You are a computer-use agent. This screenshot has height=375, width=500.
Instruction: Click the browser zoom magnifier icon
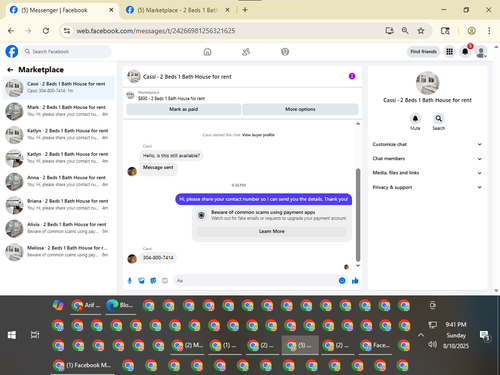[x=405, y=31]
